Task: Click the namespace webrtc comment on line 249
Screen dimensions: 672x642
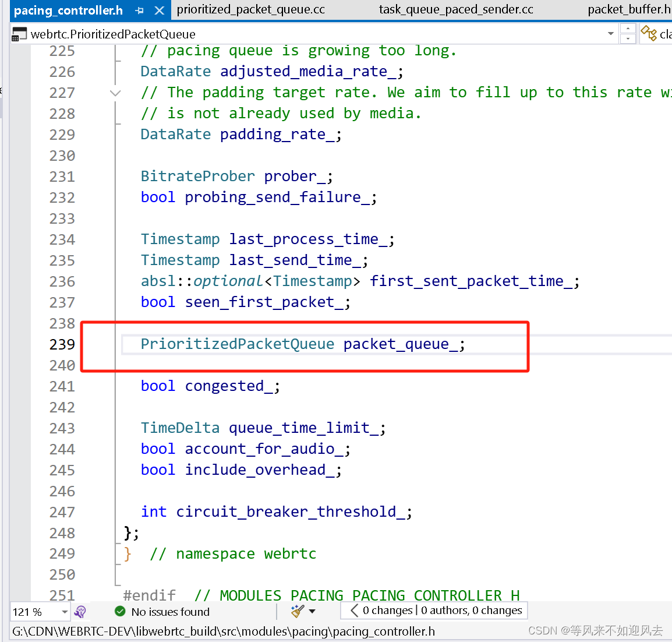Action: click(233, 554)
